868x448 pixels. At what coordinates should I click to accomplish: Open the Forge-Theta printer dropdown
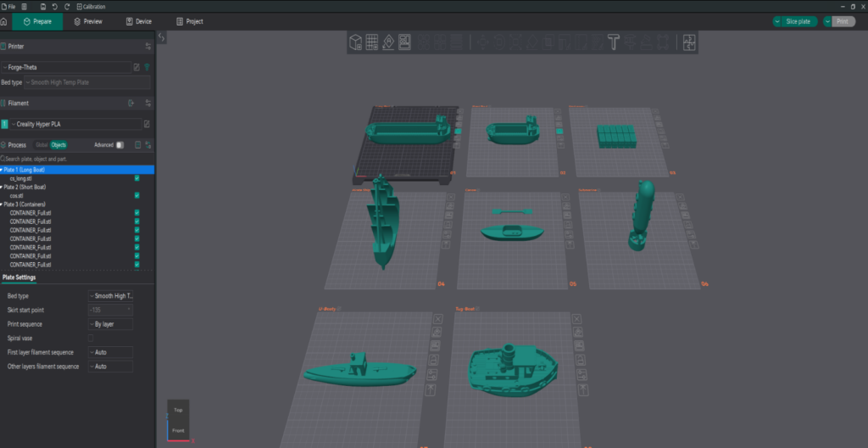point(66,66)
